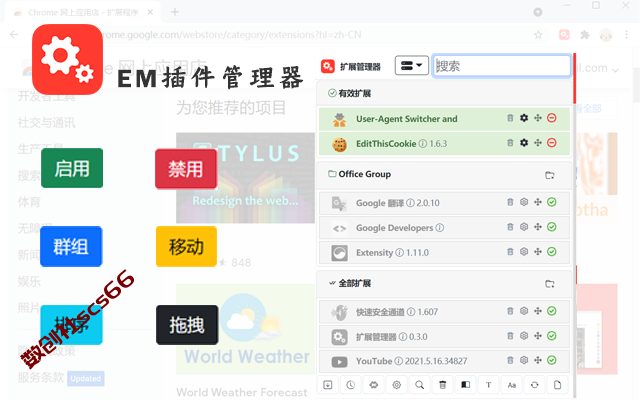The image size is (640, 400).
Task: Select 社交与通讯 category in sidebar
Action: [47, 122]
